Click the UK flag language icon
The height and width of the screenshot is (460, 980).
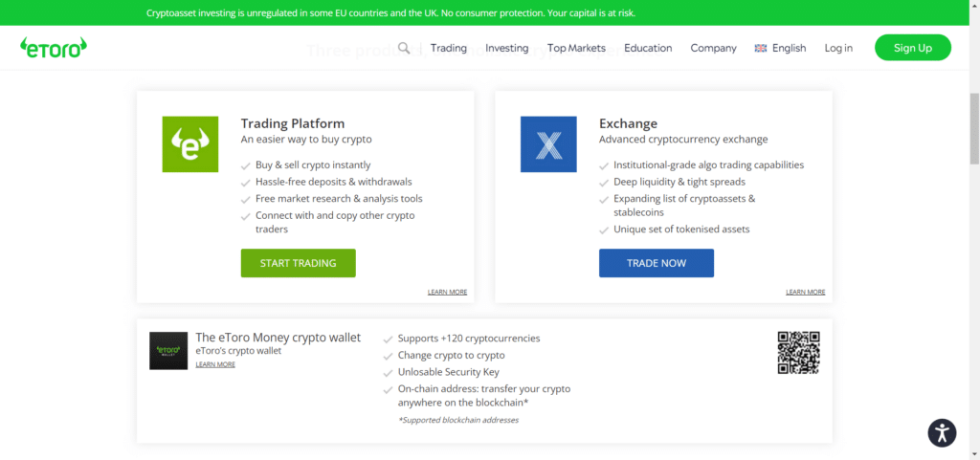761,48
